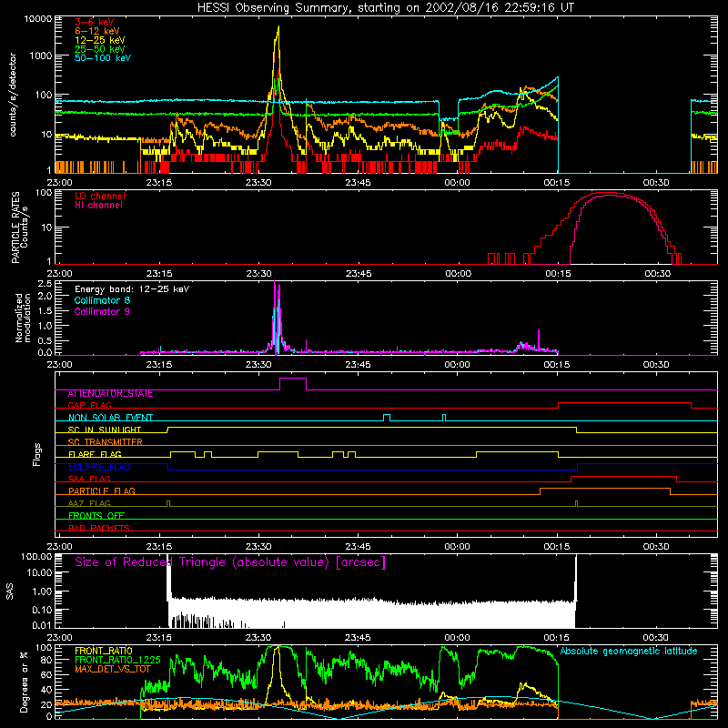Click the green FRONT_RATIO_1225 legend label
This screenshot has width=728, height=728.
pos(117,660)
